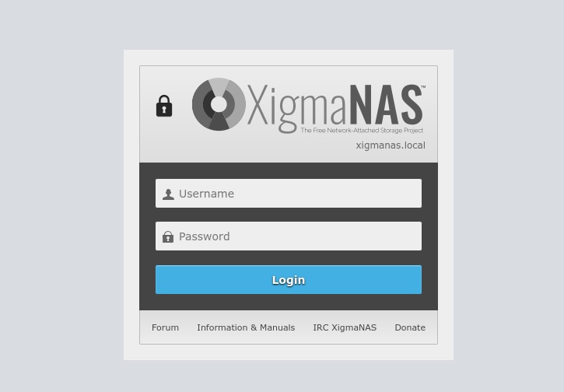
Task: Click the 'Login' label text on button
Action: 289,280
